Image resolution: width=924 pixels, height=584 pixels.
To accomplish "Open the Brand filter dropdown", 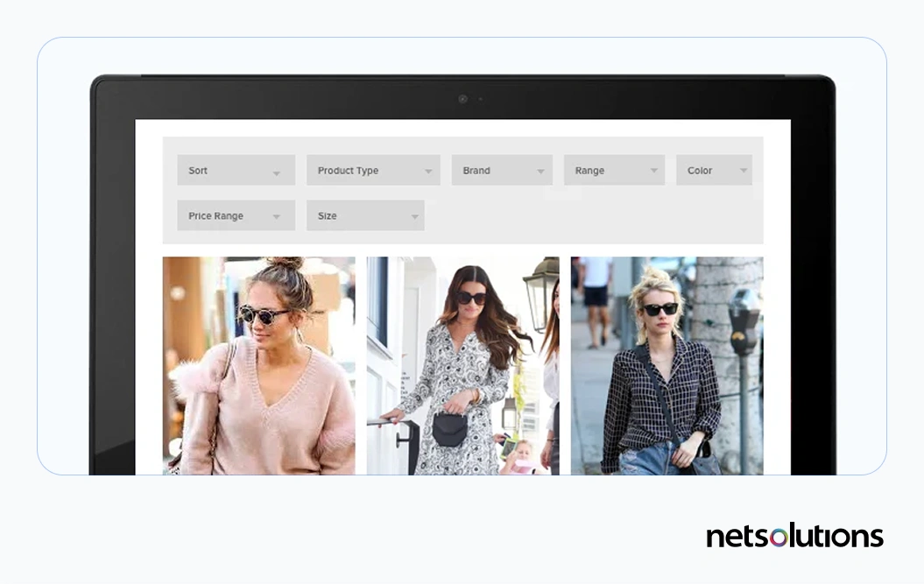I will [502, 171].
